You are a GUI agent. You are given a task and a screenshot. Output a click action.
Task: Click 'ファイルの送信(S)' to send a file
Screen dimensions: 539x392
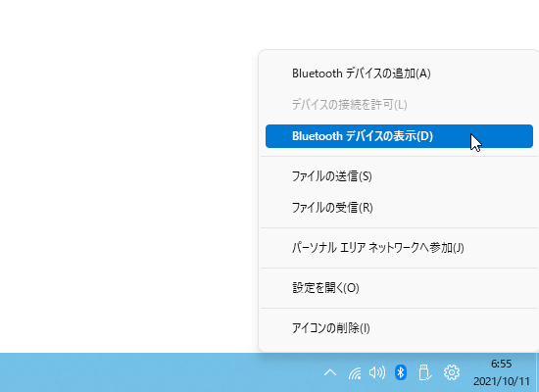click(x=399, y=176)
